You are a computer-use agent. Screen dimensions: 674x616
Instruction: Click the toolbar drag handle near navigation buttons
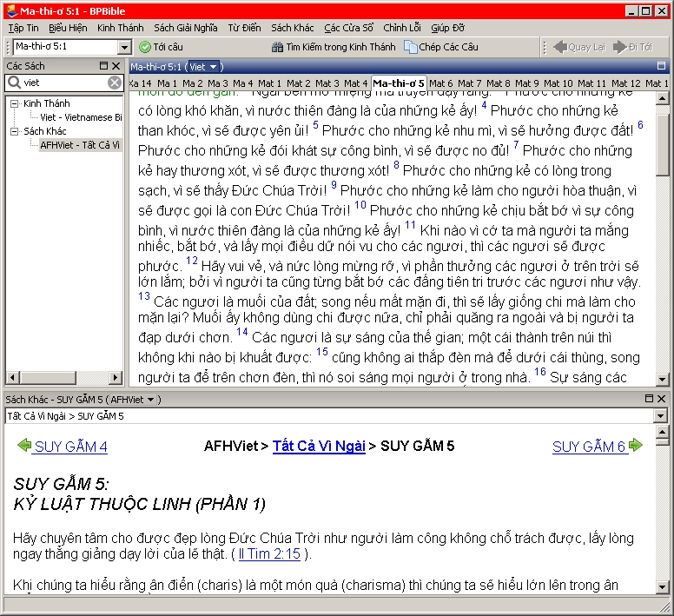point(545,47)
